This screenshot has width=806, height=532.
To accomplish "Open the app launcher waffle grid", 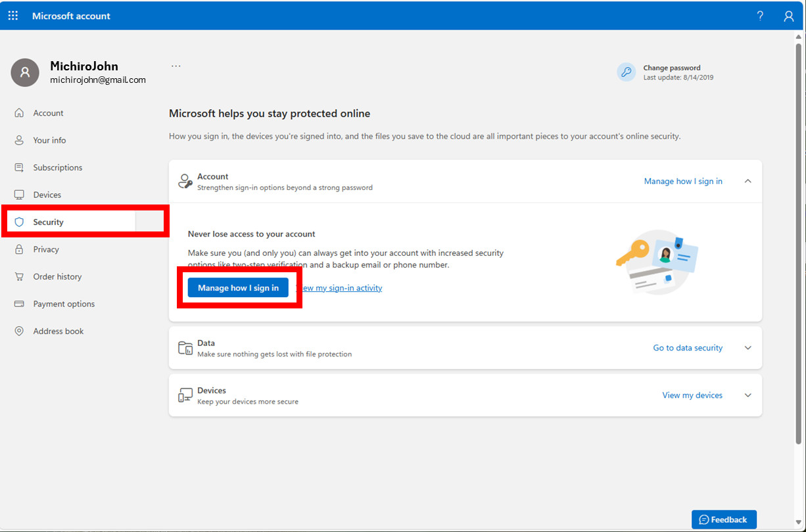I will pyautogui.click(x=13, y=16).
